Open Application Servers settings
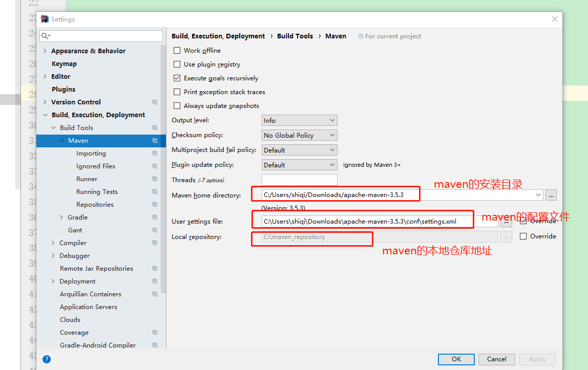Screen dimensions: 588x370 [89, 307]
